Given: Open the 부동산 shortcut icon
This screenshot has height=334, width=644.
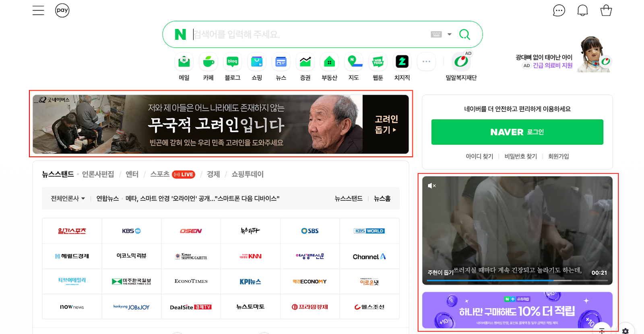Looking at the screenshot, I should click(x=329, y=62).
